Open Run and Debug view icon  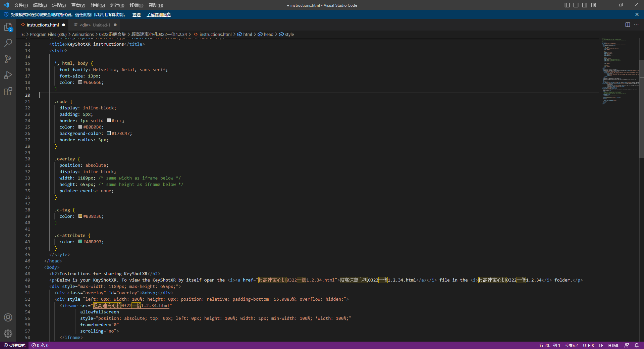[8, 75]
